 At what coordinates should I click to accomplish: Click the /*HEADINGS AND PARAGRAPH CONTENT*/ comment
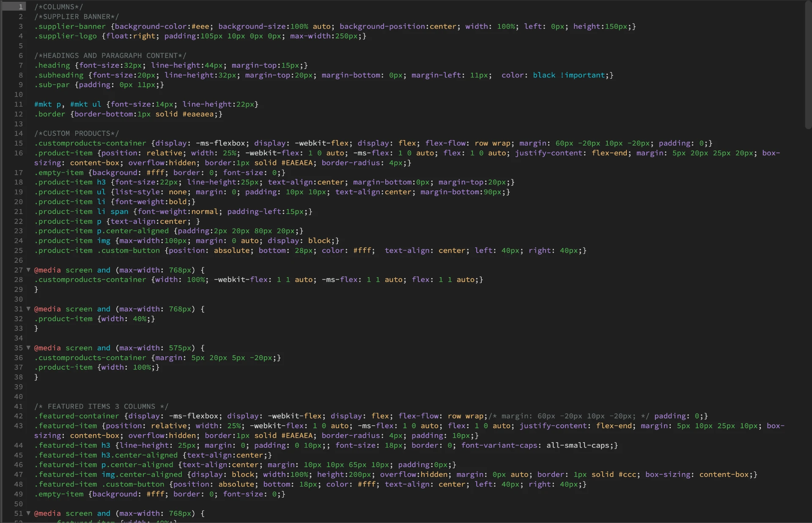(x=110, y=55)
